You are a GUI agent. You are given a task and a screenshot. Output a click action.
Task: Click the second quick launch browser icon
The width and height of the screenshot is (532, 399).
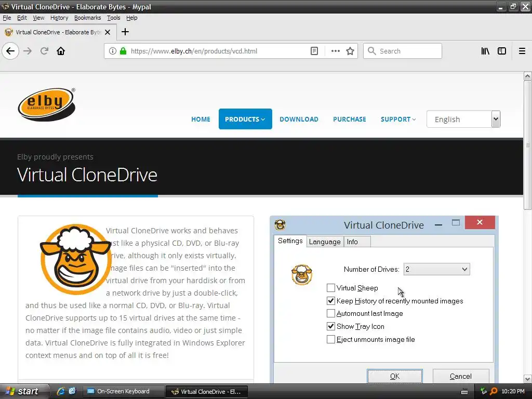(x=72, y=391)
